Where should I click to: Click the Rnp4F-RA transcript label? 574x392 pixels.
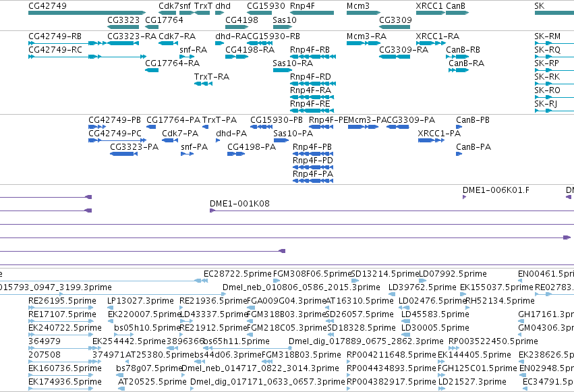tap(310, 90)
